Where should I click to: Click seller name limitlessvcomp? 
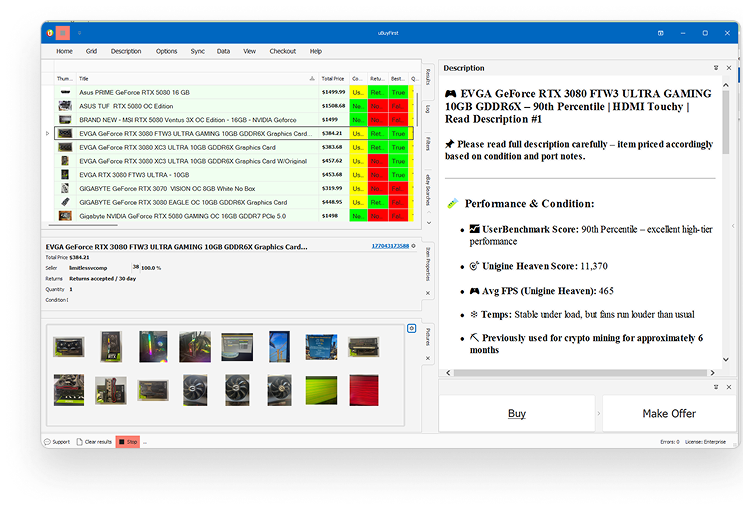tap(88, 268)
